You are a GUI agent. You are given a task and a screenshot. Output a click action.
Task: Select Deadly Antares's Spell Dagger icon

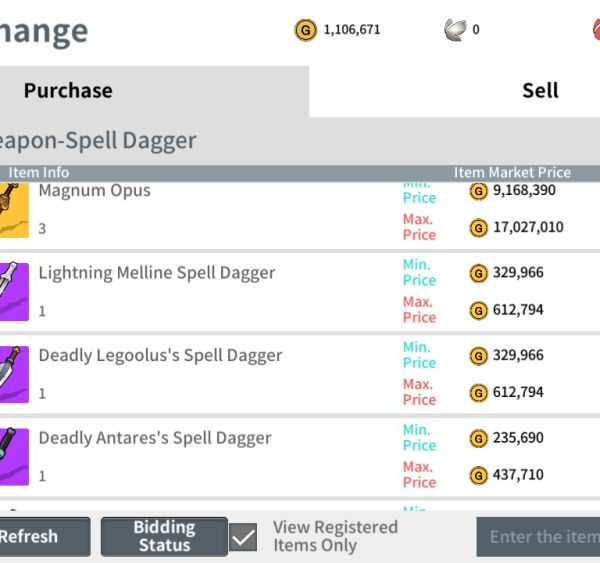coord(13,455)
